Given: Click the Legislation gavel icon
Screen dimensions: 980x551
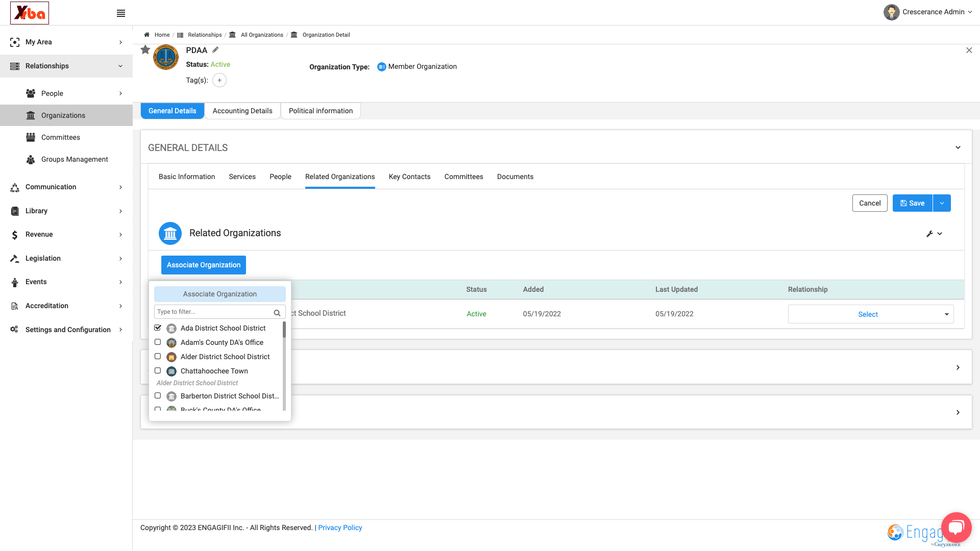Looking at the screenshot, I should tap(15, 259).
